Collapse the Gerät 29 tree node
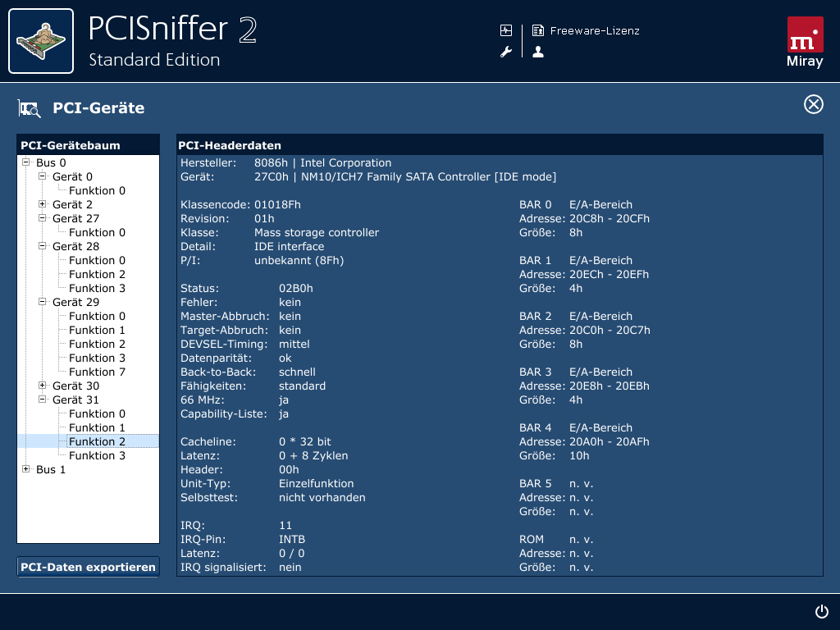840x630 pixels. 42,302
